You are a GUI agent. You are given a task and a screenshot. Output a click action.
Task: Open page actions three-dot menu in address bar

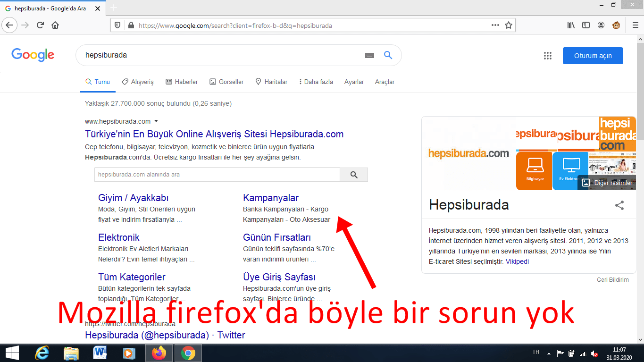(495, 25)
